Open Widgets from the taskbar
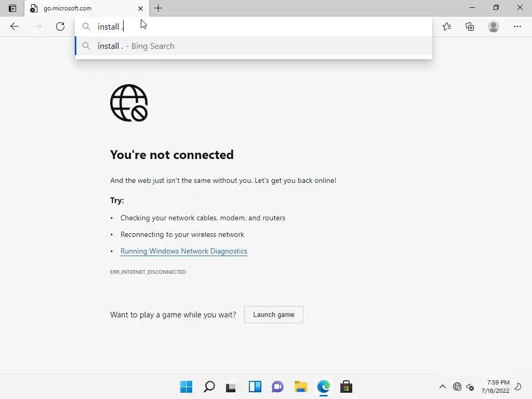Screen dimensions: 532x399 pos(255,387)
